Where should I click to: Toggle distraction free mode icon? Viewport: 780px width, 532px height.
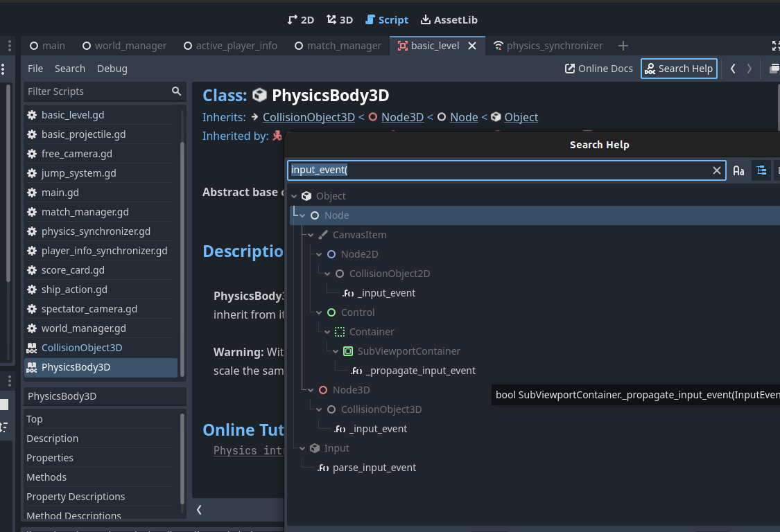[775, 46]
